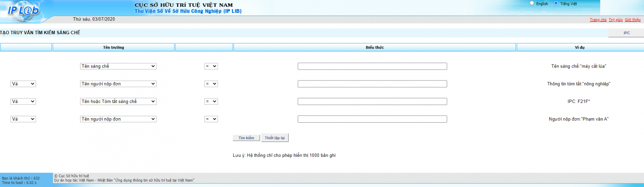644x187 pixels.
Task: Open Tên người nộp đơn dropdown in Phạm văn A row
Action: 118,119
